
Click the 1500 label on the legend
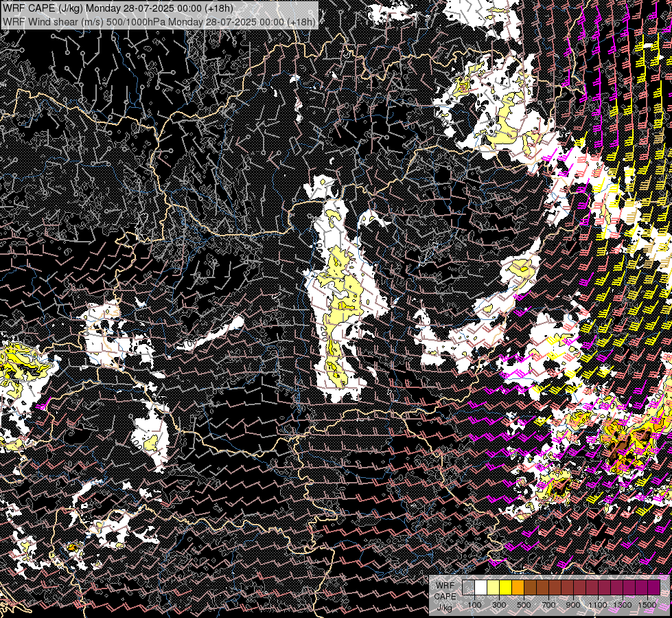pos(647,605)
